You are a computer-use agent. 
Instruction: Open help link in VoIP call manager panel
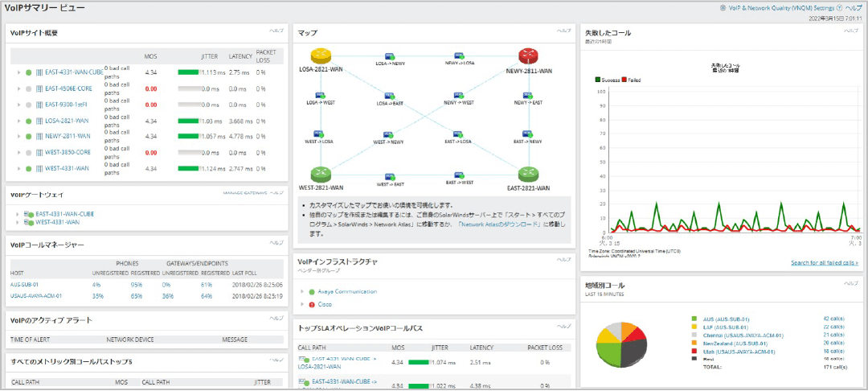pyautogui.click(x=276, y=242)
